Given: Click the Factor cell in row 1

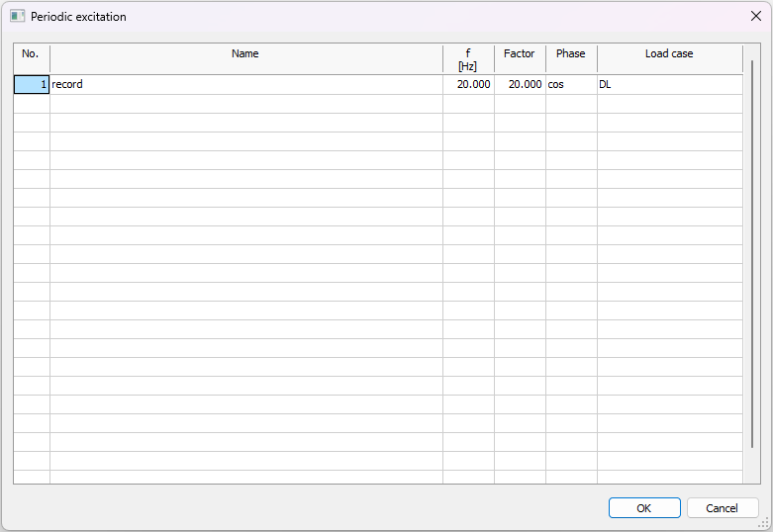Looking at the screenshot, I should [x=520, y=85].
